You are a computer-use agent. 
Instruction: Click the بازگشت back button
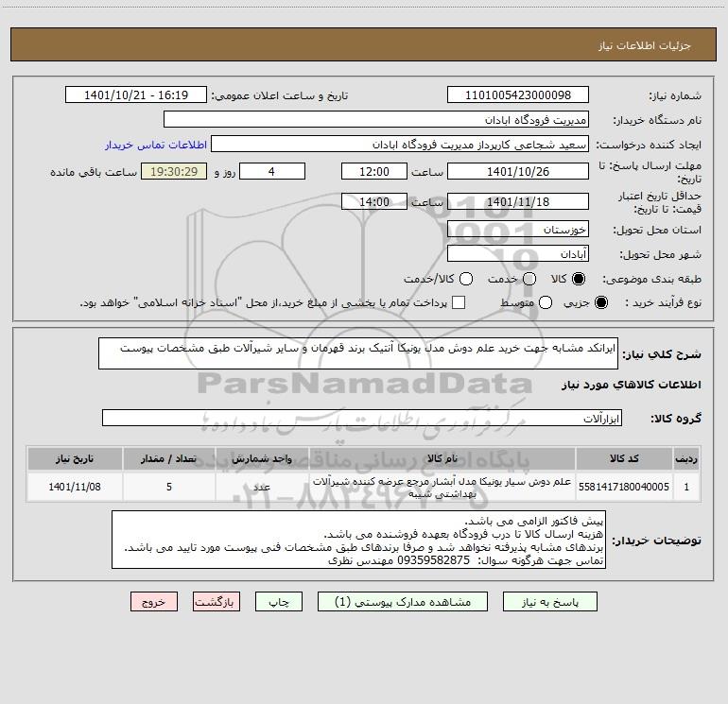217,602
